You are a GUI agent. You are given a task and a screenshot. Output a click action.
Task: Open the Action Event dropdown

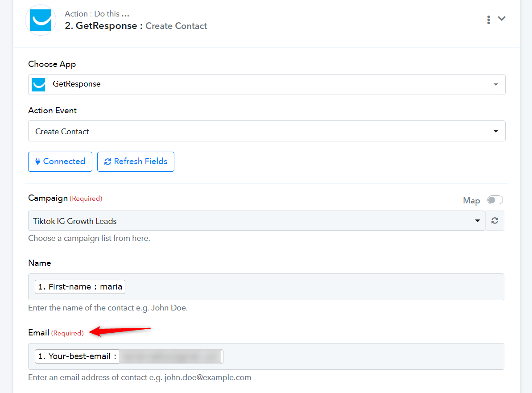point(267,131)
